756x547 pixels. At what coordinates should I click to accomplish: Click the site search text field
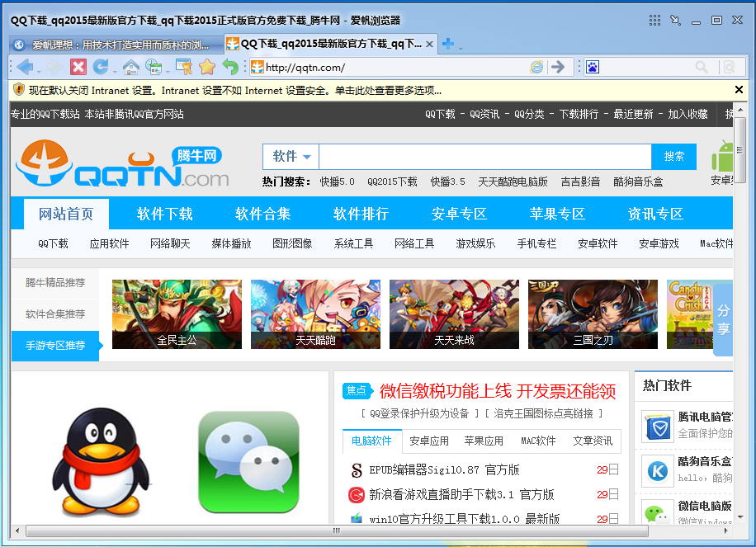484,157
